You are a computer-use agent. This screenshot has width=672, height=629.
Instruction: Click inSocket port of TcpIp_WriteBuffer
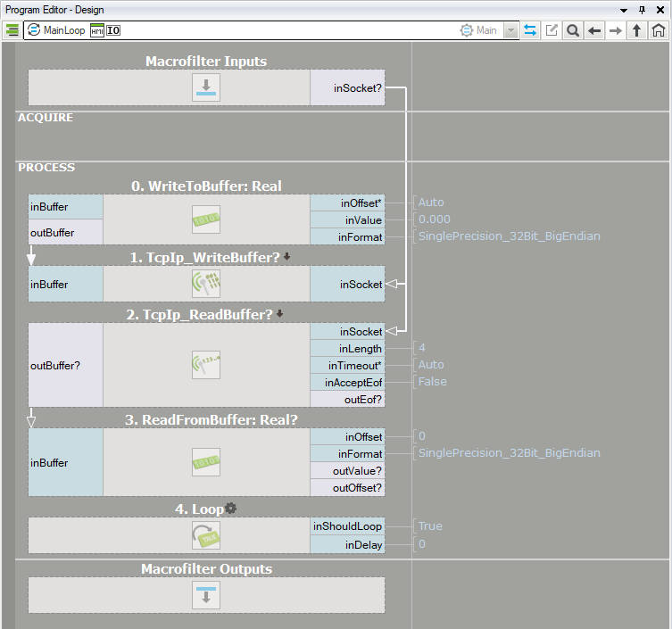click(347, 284)
